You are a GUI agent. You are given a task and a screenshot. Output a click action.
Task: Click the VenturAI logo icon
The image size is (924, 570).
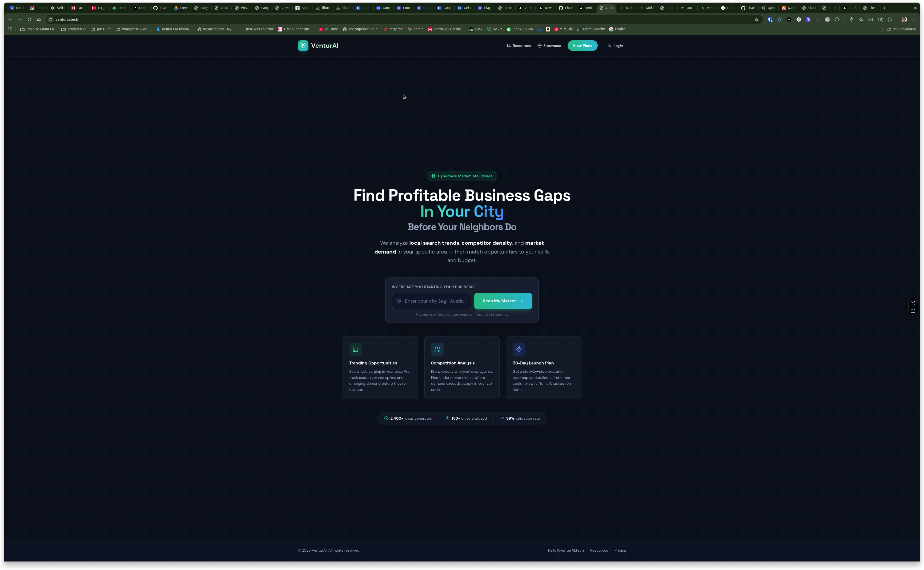click(303, 46)
